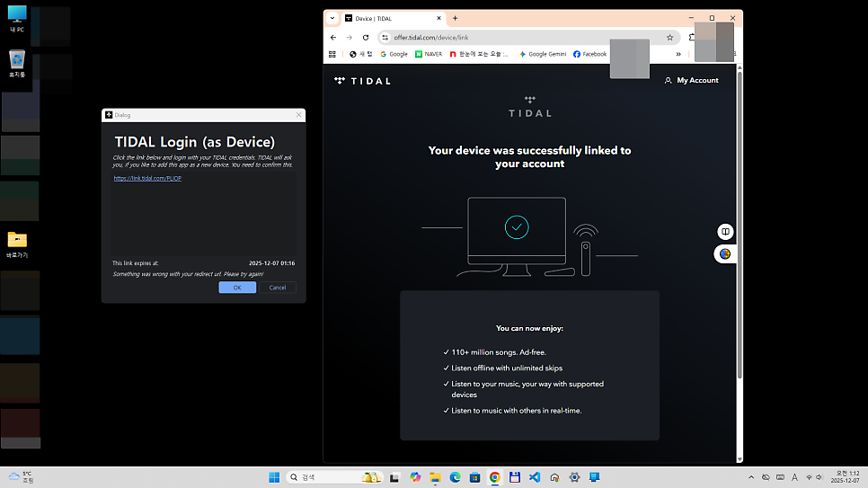Show hidden system tray icons

pos(751,477)
